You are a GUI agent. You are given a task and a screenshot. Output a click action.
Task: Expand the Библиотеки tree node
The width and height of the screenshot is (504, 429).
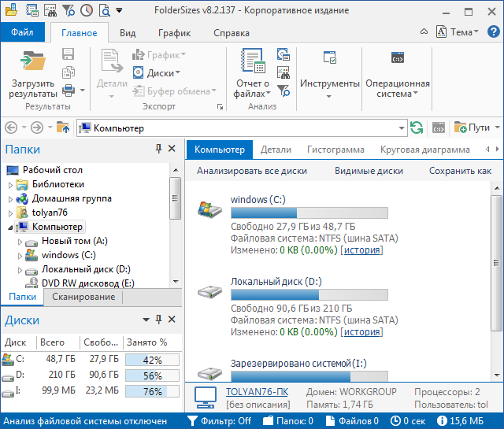tap(11, 184)
